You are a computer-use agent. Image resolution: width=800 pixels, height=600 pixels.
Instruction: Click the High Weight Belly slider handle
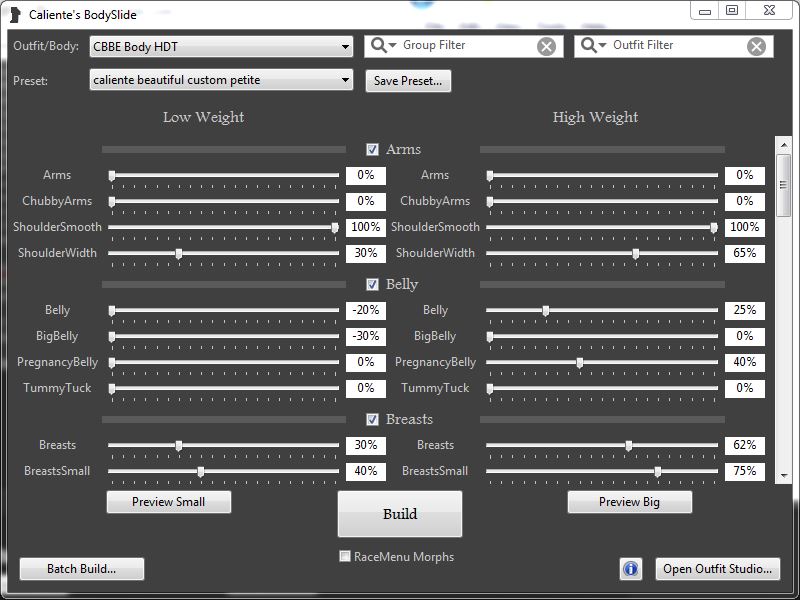point(546,311)
